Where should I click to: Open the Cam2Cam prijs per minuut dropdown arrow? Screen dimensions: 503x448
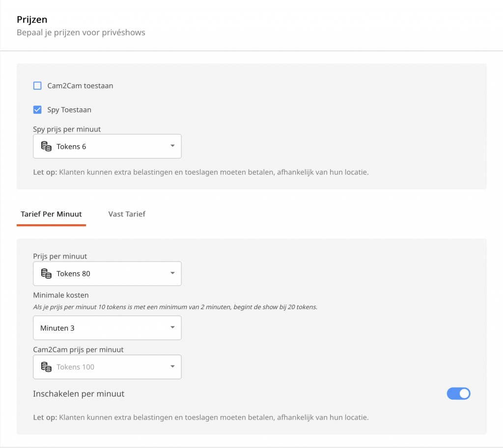pos(172,367)
